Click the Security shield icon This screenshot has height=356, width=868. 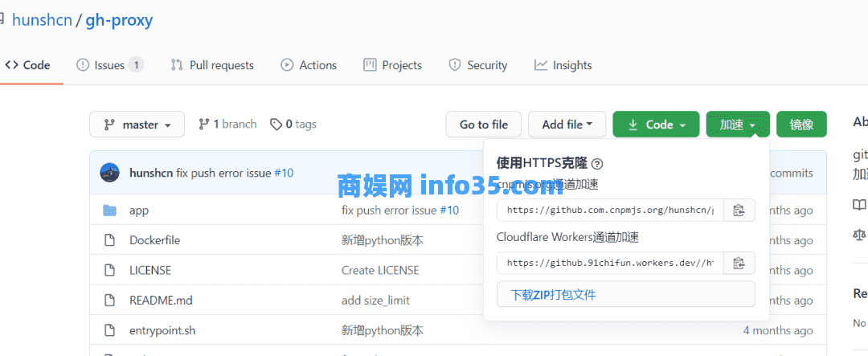[x=454, y=65]
